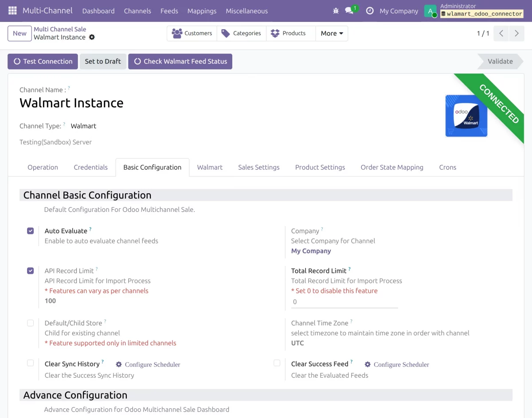Go to the previous record arrow
The image size is (532, 418).
tap(501, 33)
